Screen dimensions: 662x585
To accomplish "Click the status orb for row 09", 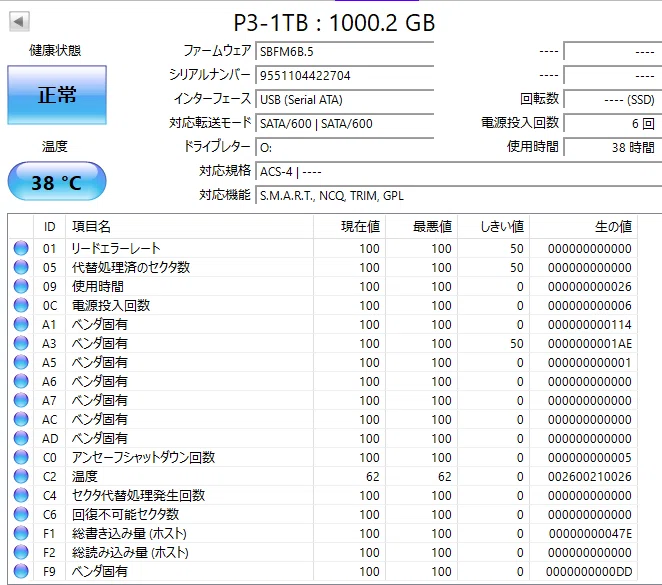I will (21, 286).
